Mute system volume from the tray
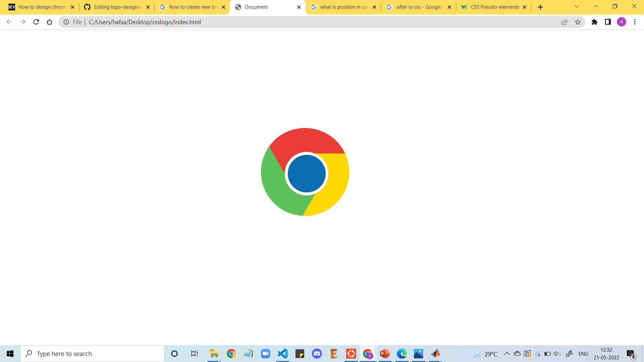644x362 pixels. click(557, 353)
